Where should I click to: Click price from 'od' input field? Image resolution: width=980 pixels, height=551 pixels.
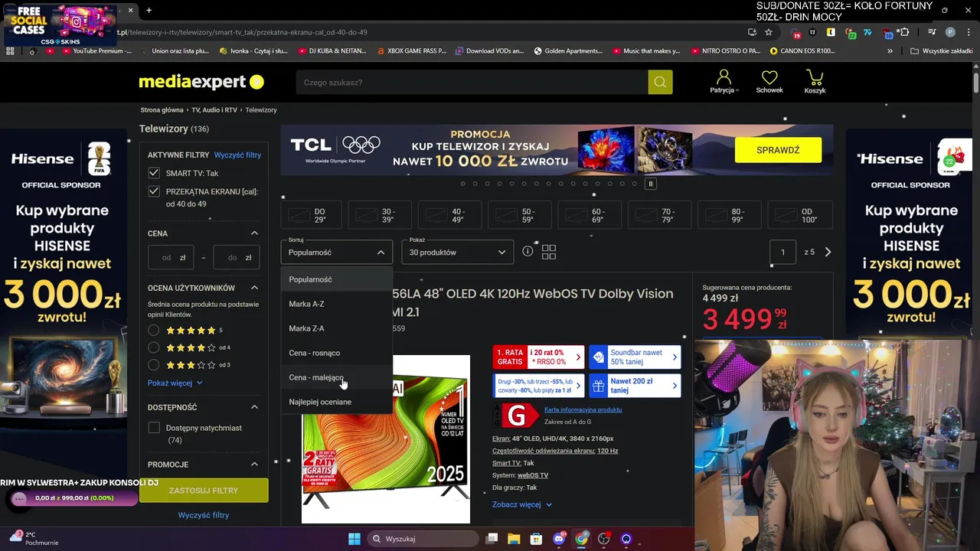pyautogui.click(x=171, y=258)
